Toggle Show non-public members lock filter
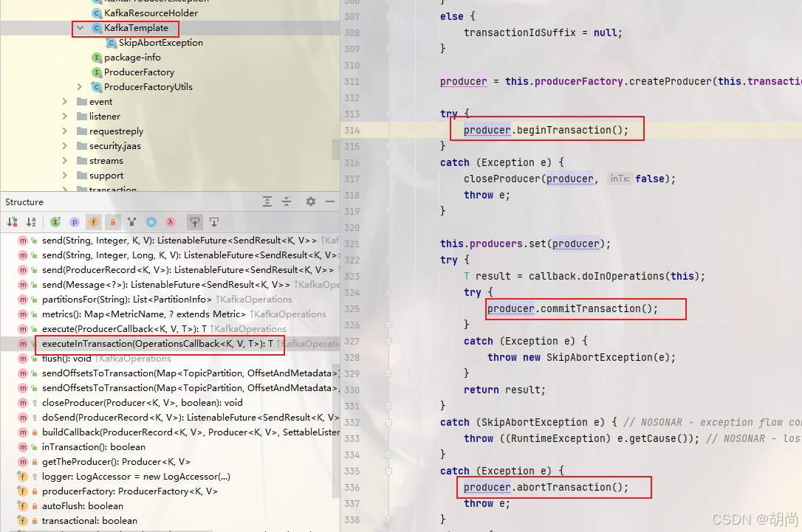Screen dimensions: 802x532 click(113, 222)
